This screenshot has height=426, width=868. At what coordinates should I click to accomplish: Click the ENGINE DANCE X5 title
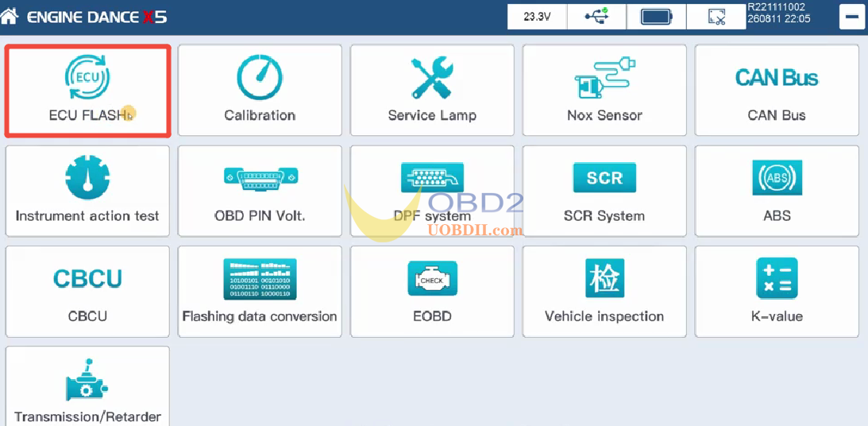pos(97,17)
